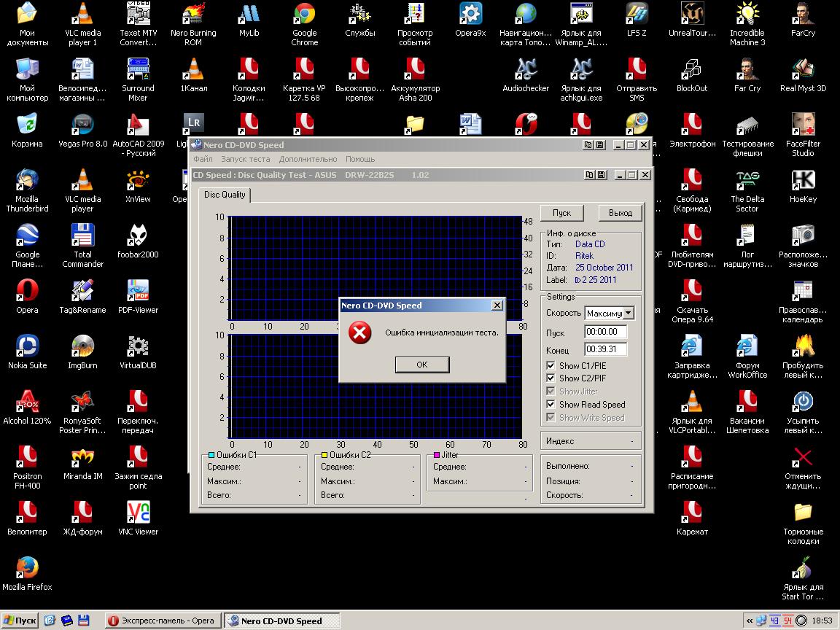Screen dimensions: 840x630
Task: Open VNC Viewer desktop icon
Action: tap(138, 518)
